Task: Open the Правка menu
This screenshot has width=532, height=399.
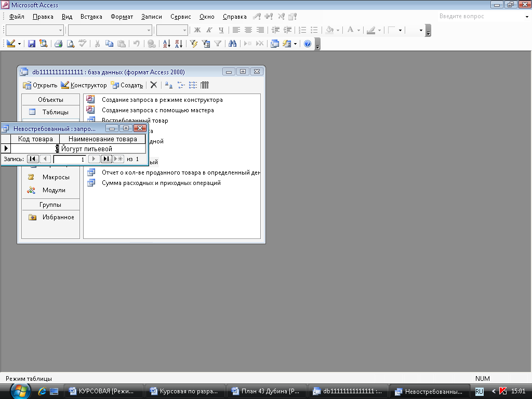Action: point(43,16)
